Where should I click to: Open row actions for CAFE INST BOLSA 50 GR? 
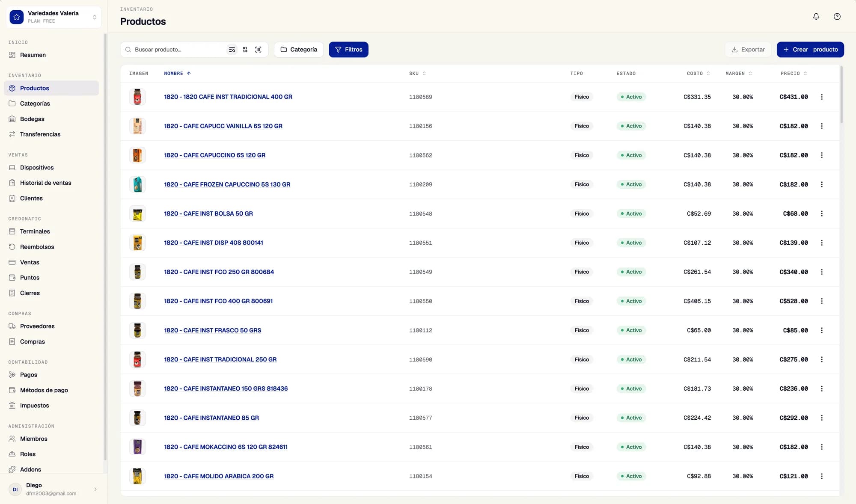coord(822,213)
